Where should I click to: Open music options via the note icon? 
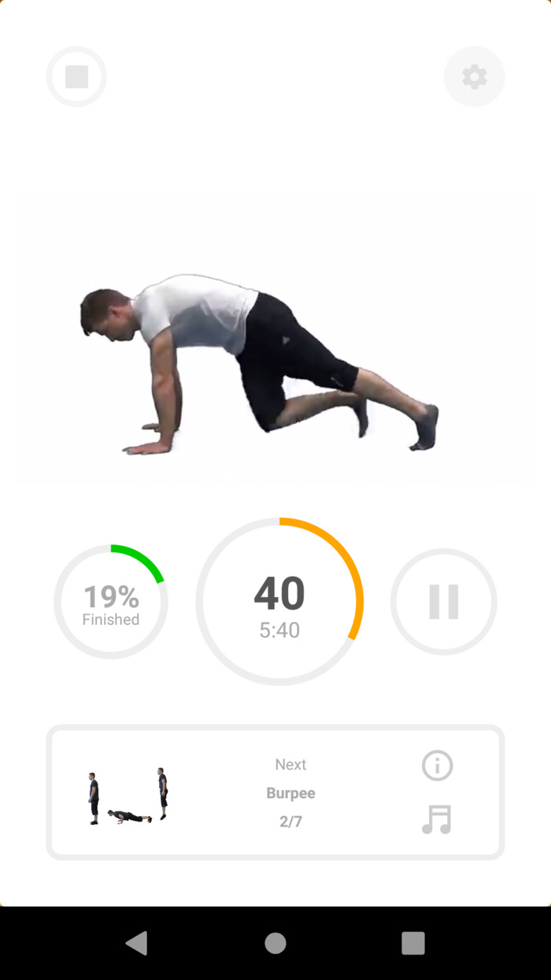click(437, 819)
